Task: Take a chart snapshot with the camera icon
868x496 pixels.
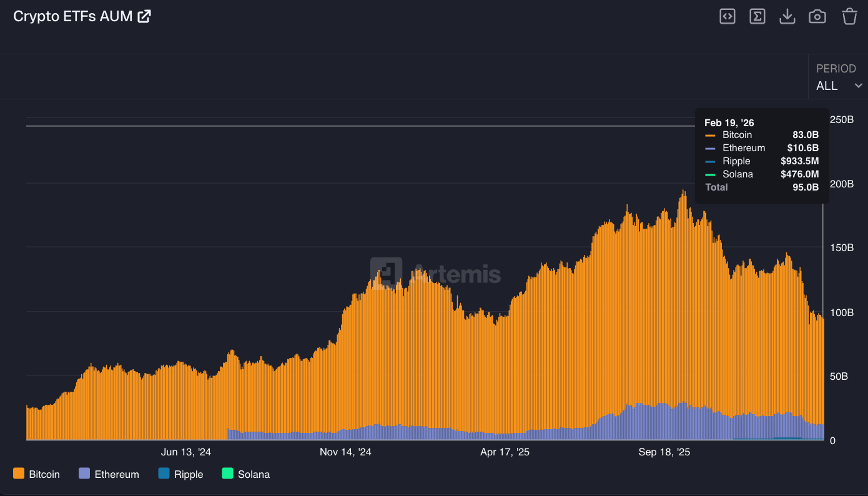Action: (x=817, y=16)
